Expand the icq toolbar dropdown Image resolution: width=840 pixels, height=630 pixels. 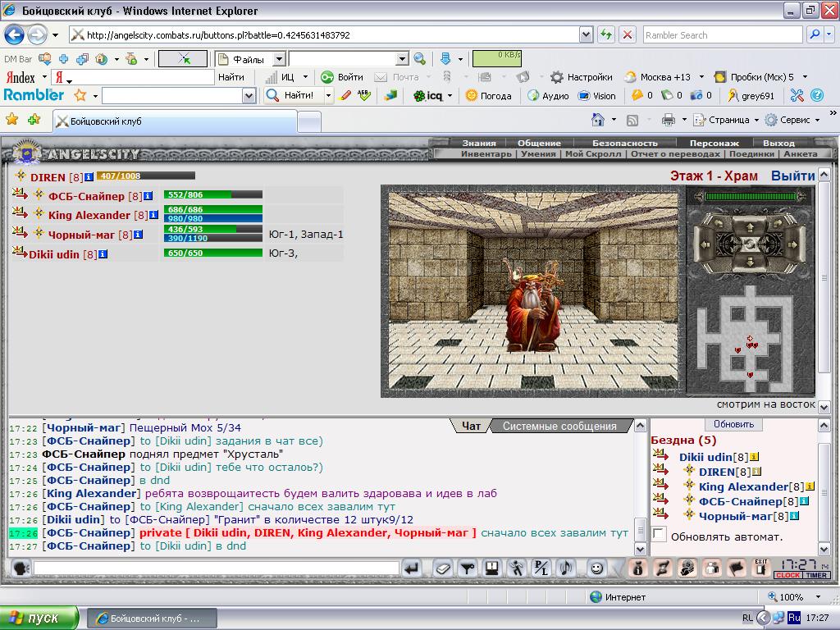click(450, 96)
